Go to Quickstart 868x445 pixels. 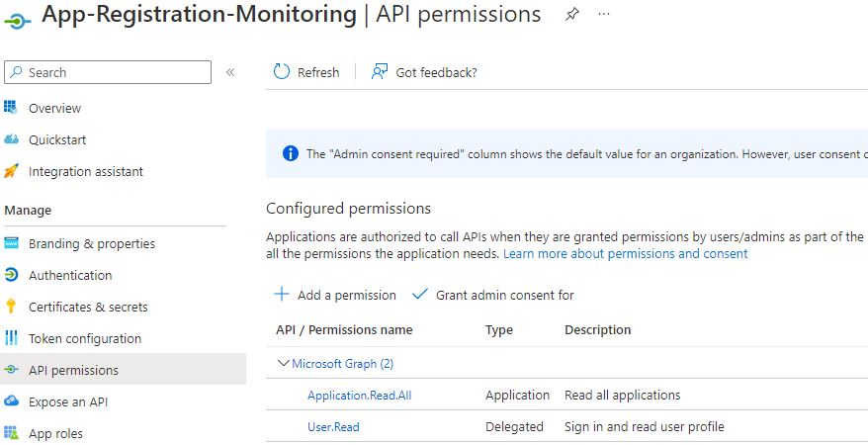[57, 140]
